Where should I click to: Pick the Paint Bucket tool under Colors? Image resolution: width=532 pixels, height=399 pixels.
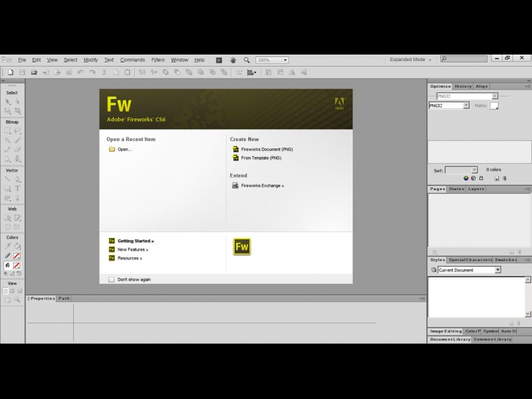tap(17, 246)
